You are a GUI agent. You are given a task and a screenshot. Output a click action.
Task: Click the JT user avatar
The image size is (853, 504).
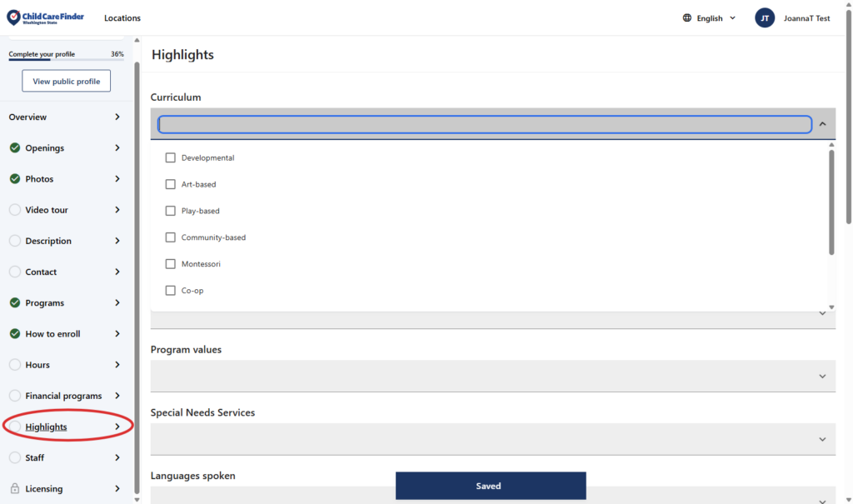765,18
